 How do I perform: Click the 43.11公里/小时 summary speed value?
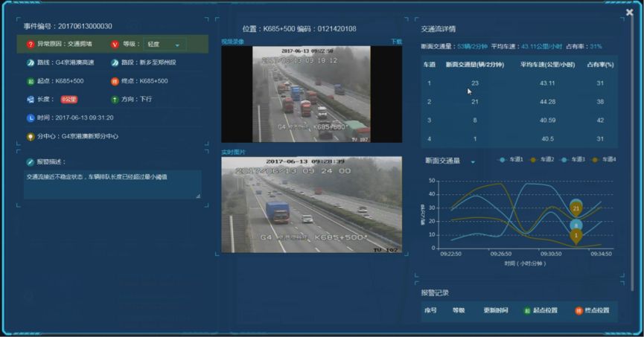(x=541, y=47)
